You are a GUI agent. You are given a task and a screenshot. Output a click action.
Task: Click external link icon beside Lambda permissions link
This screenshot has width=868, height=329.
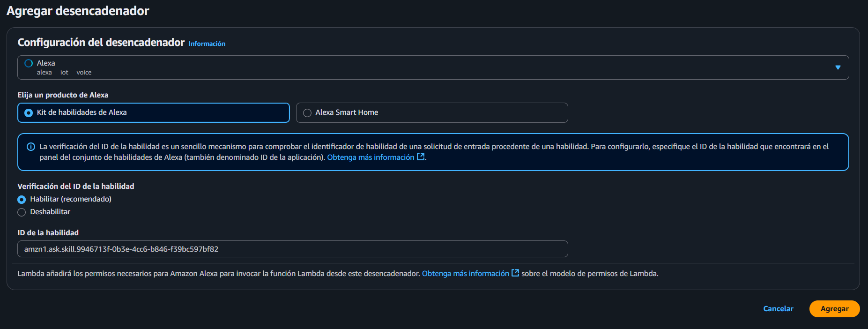coord(515,273)
